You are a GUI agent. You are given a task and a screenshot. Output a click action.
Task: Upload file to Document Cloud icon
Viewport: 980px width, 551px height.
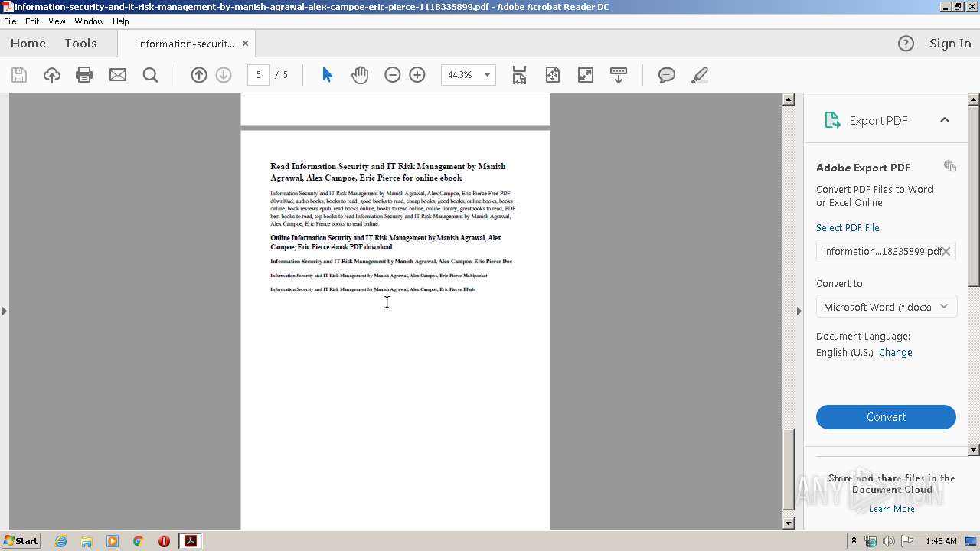pyautogui.click(x=52, y=75)
